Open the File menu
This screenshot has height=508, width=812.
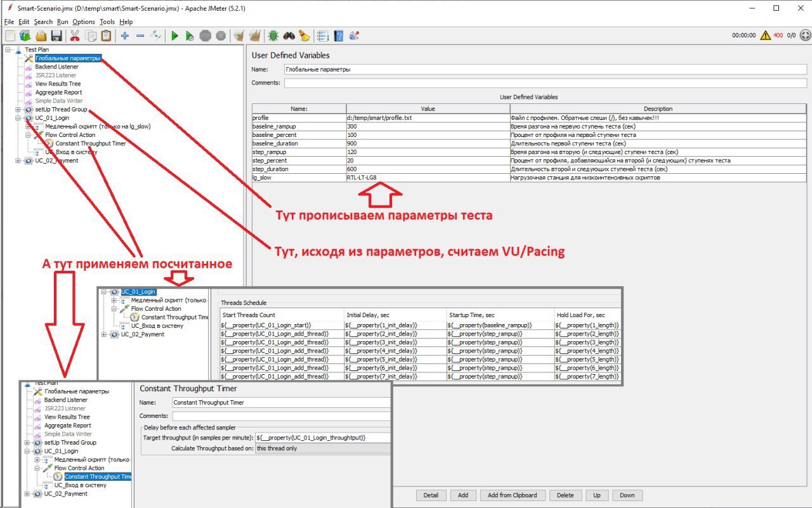coord(9,22)
